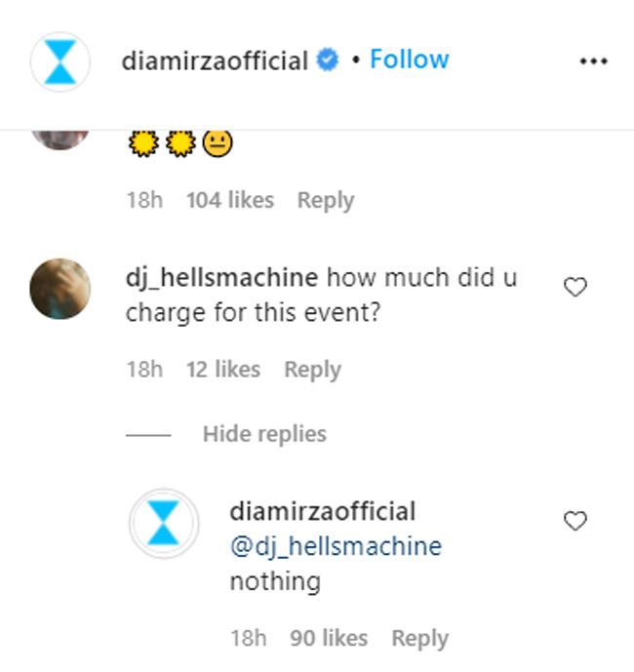The height and width of the screenshot is (672, 634).
Task: Reply to diamirzaofficial's "nothing" comment
Action: point(419,638)
